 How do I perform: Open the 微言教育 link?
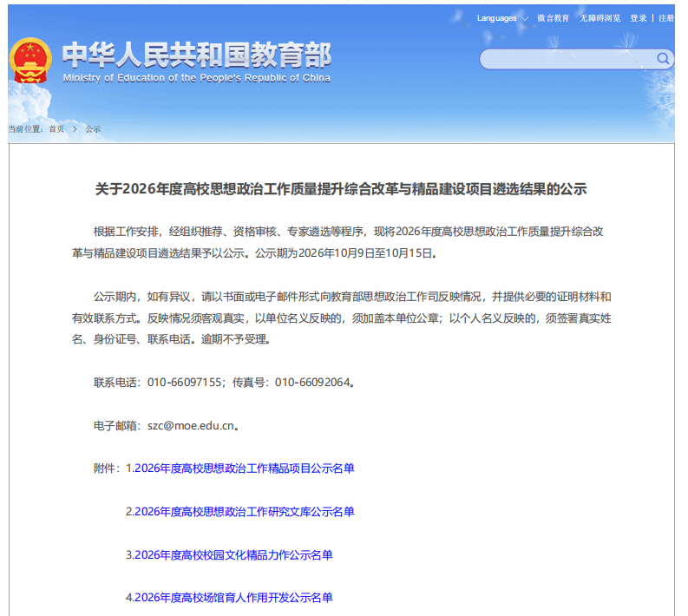(x=553, y=18)
